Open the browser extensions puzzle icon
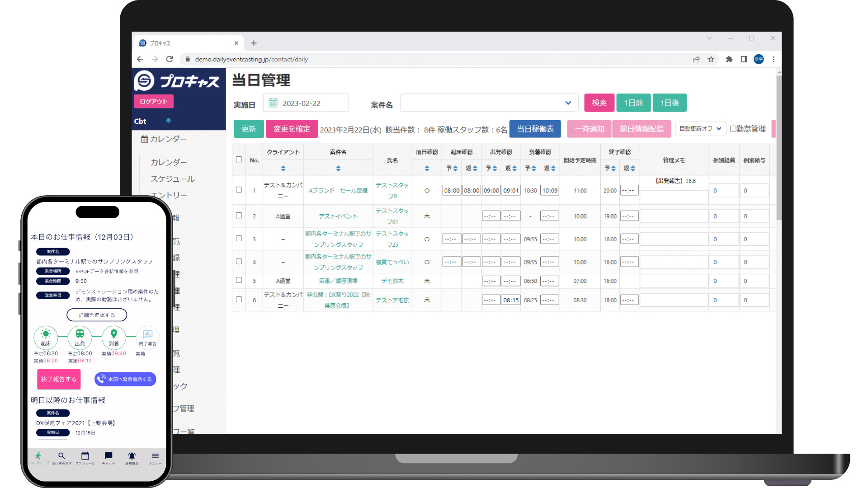The width and height of the screenshot is (868, 488). (729, 59)
